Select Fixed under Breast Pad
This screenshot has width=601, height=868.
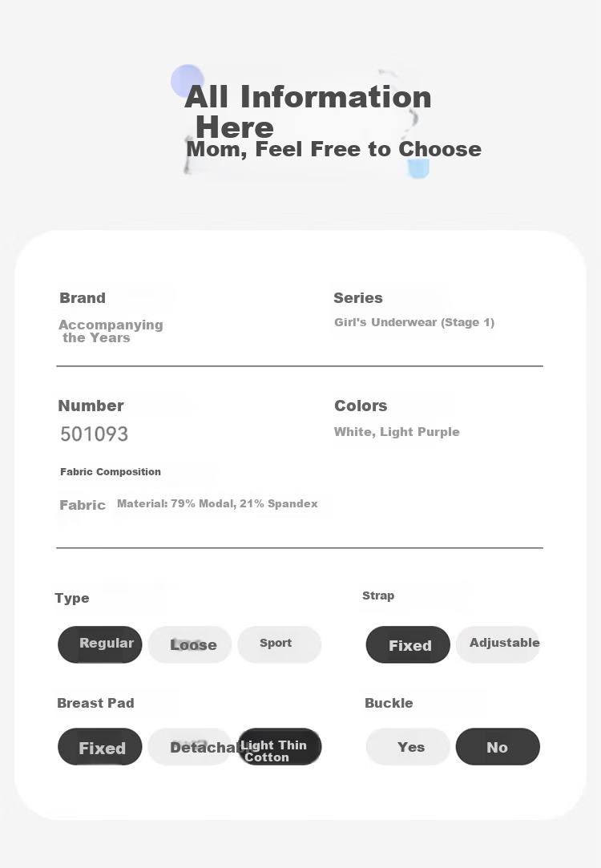[x=99, y=747]
